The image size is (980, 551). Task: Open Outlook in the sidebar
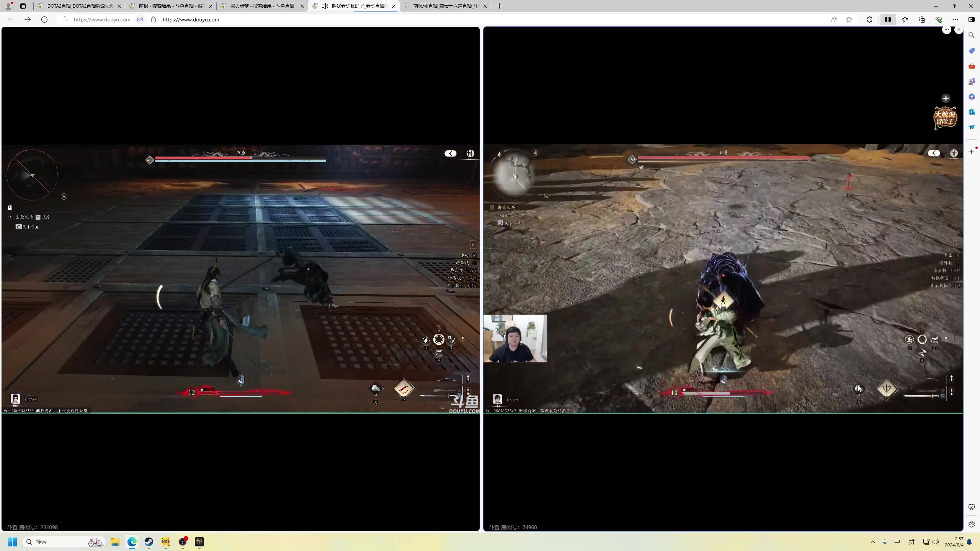click(972, 112)
